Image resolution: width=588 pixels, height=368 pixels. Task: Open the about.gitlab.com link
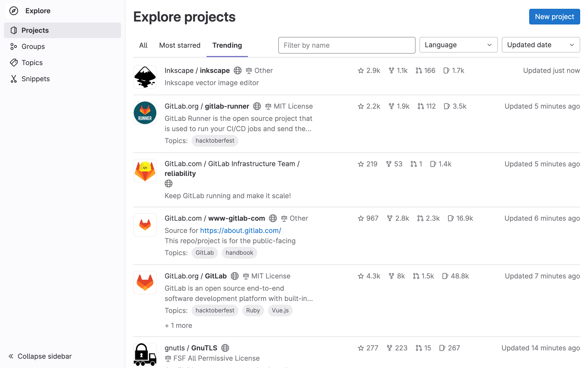point(240,230)
